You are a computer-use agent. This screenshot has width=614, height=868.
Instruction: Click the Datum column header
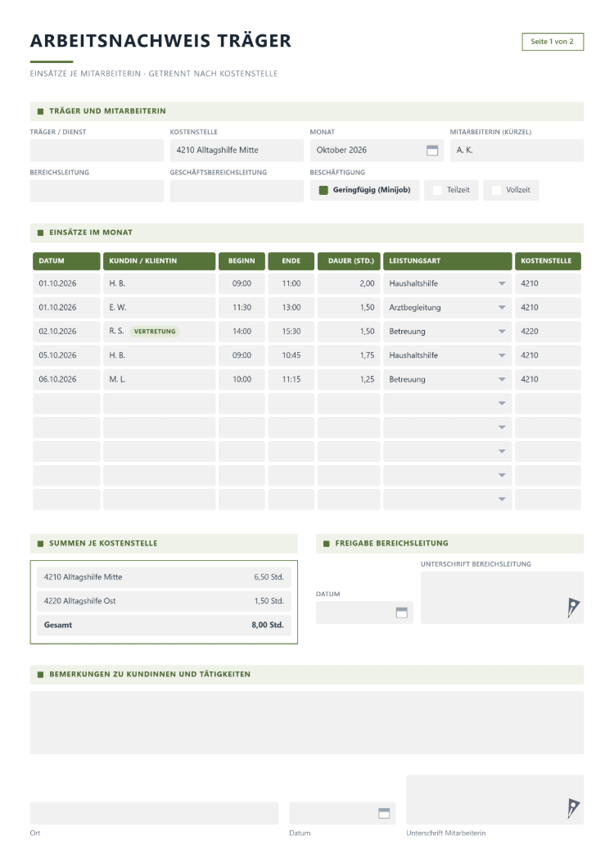66,261
